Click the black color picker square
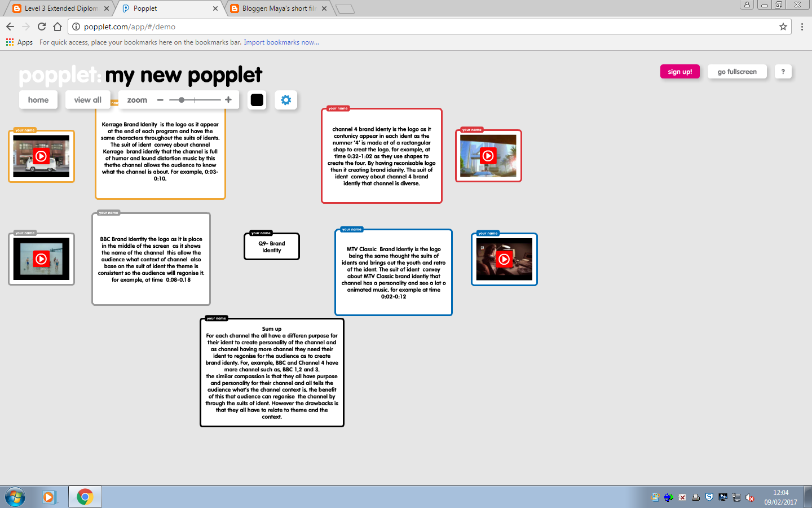The width and height of the screenshot is (812, 508). pos(257,100)
